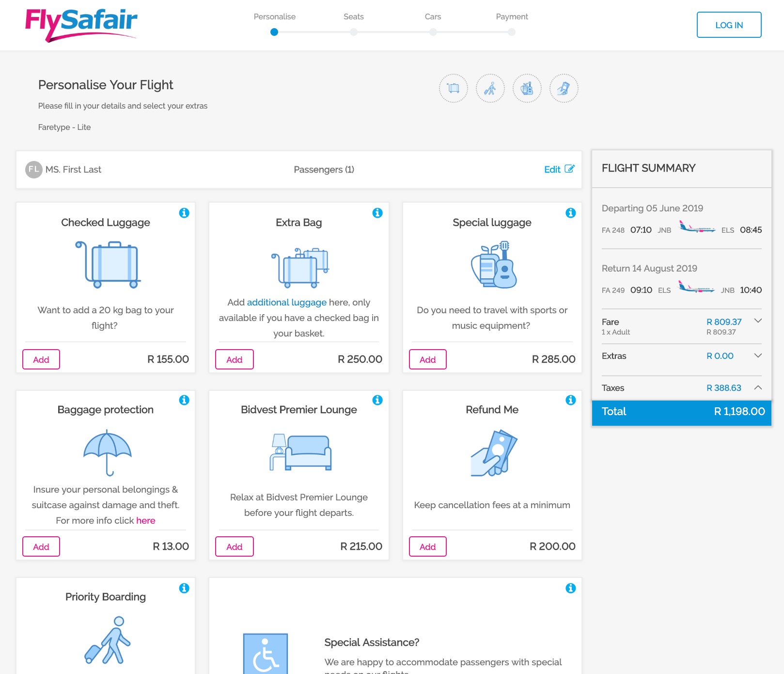Viewport: 784px width, 674px height.
Task: Add Checked Luggage for R 155.00
Action: (x=41, y=359)
